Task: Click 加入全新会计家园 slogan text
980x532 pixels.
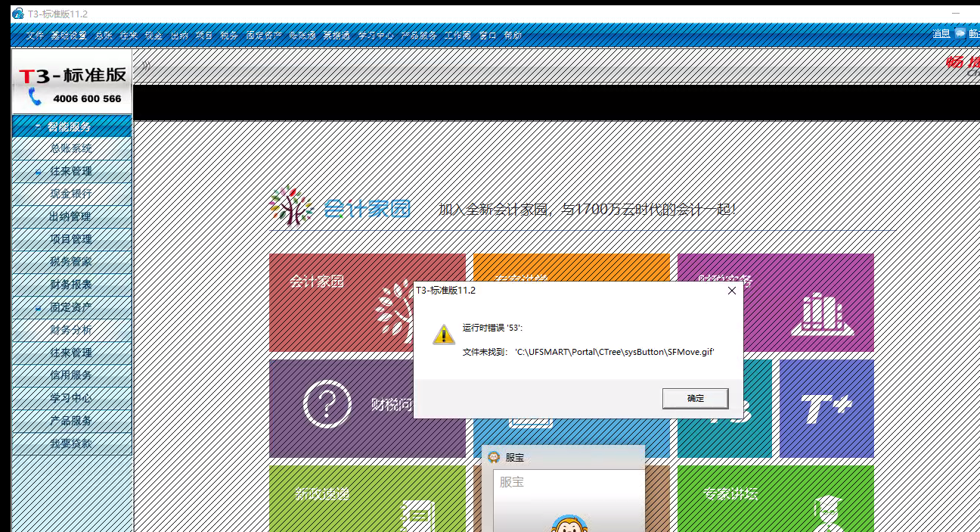Action: tap(588, 209)
